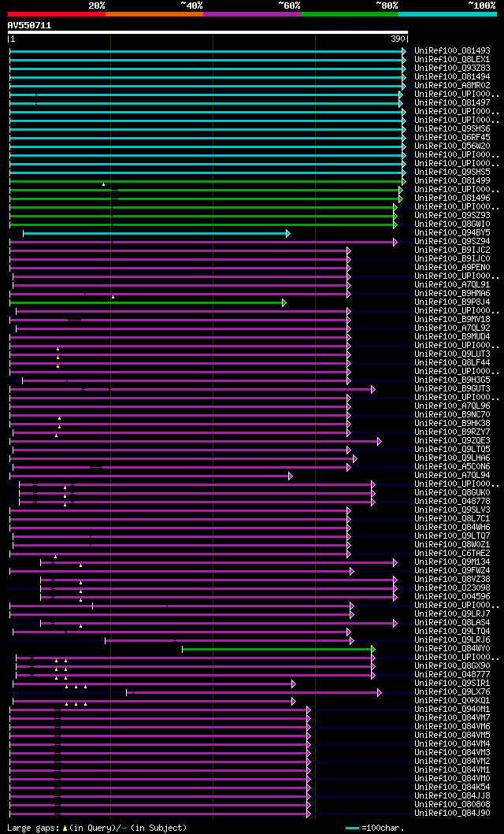Select the UniRef100_B9MUD4 label
The width and height of the screenshot is (504, 834).
point(453,337)
